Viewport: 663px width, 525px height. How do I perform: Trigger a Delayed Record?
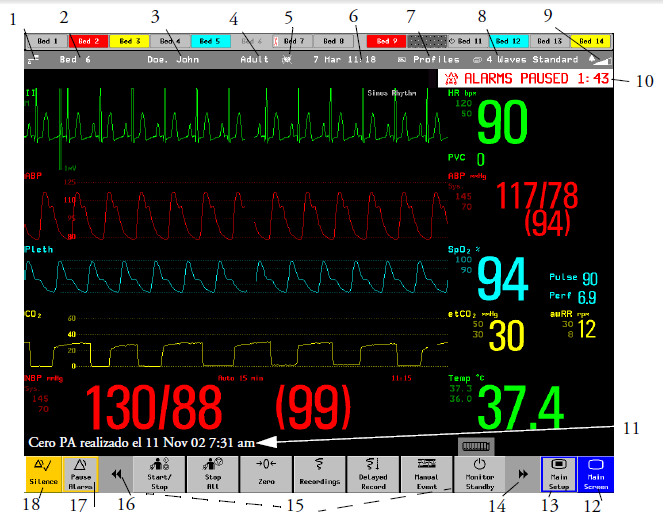coord(373,474)
